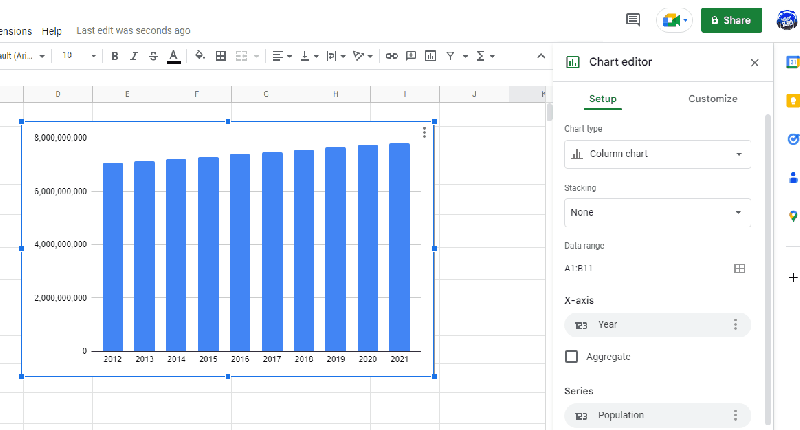Screen dimensions: 800x430
Task: Insert a chart from toolbar
Action: point(430,56)
